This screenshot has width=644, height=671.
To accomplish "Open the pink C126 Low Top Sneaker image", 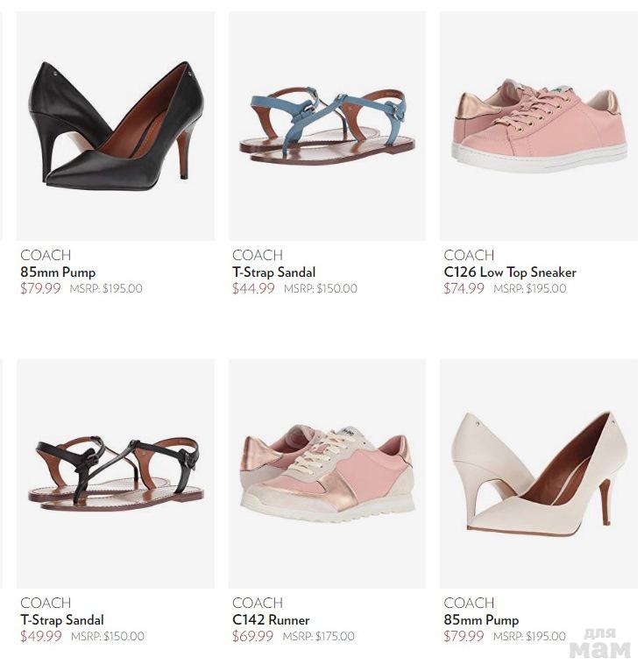I will point(539,125).
